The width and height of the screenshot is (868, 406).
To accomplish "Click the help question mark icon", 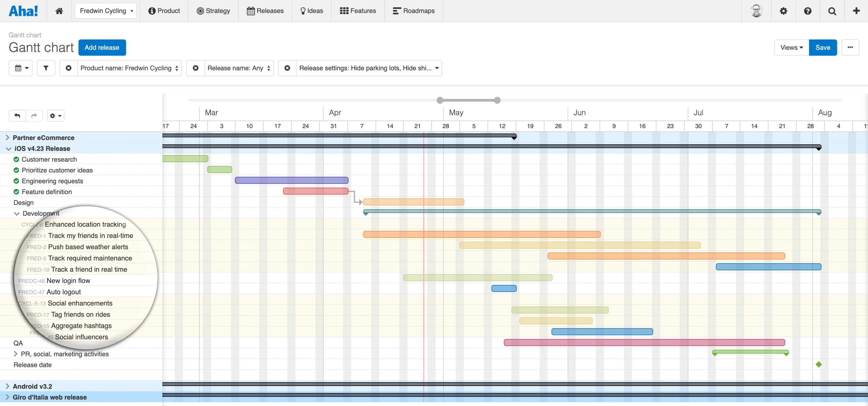I will tap(807, 11).
